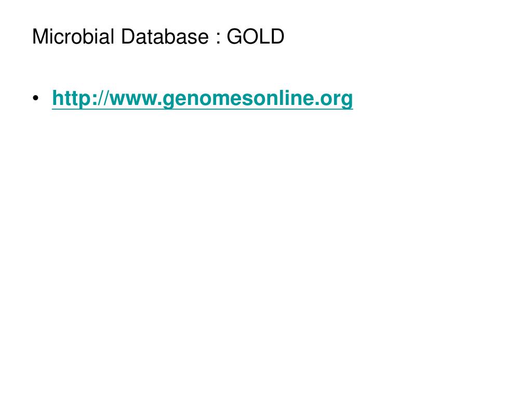532x399 pixels.
Task: Click the 'Microbial Database : GOLD' title
Action: click(158, 36)
